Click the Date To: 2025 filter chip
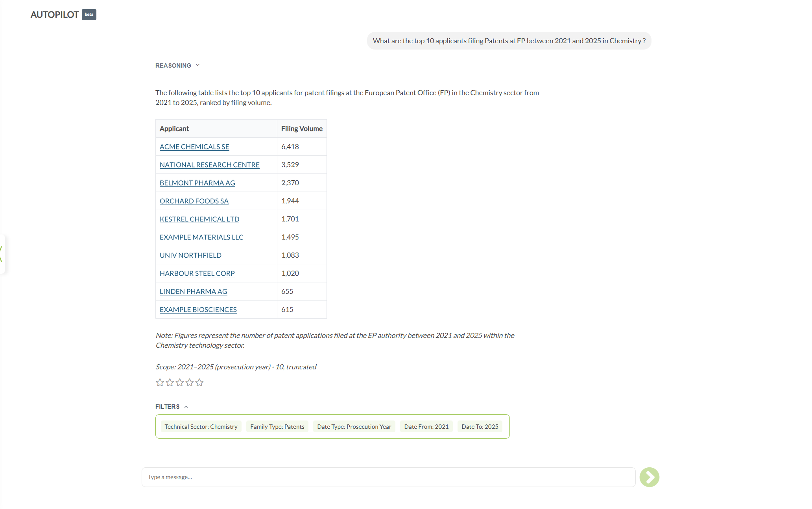This screenshot has height=509, width=812. point(480,427)
